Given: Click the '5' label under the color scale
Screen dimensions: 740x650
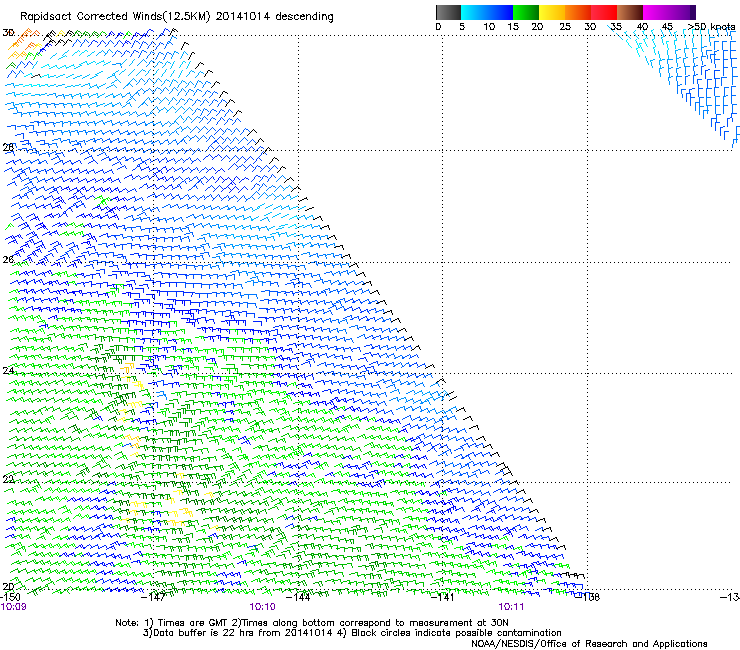Looking at the screenshot, I should [x=462, y=27].
